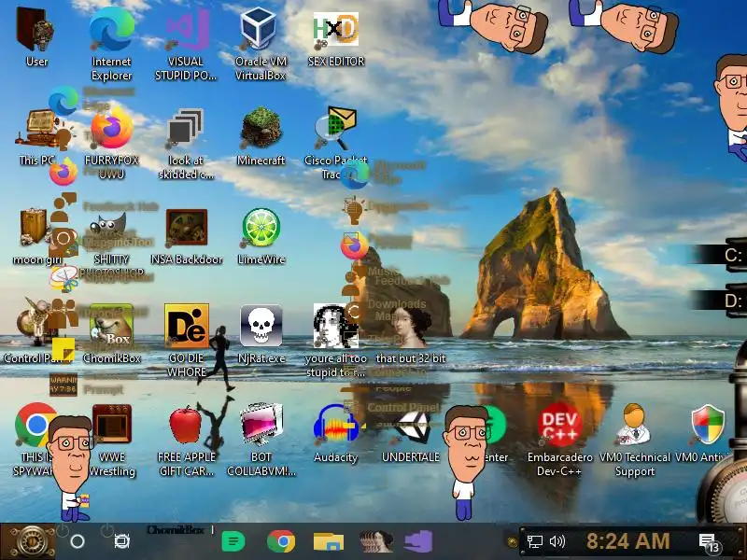The height and width of the screenshot is (560, 747).
Task: Launch the ChomikBox shortcut
Action: (x=111, y=333)
